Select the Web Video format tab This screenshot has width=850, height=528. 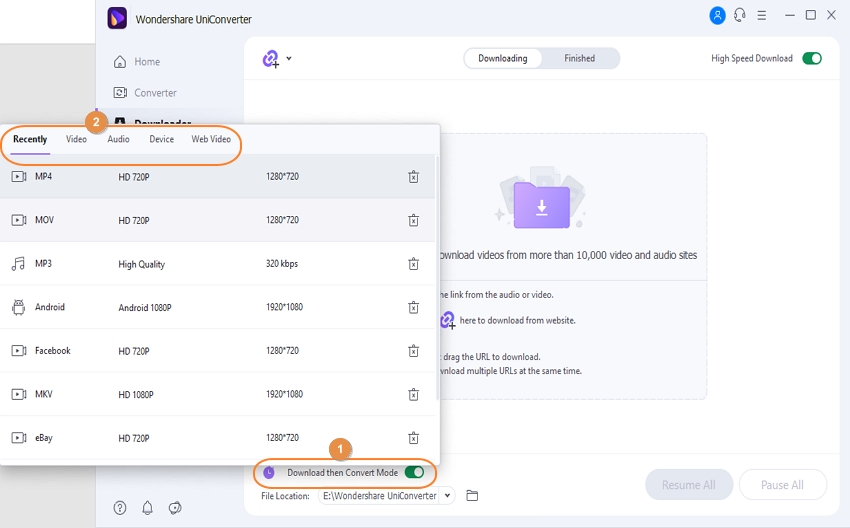tap(211, 140)
